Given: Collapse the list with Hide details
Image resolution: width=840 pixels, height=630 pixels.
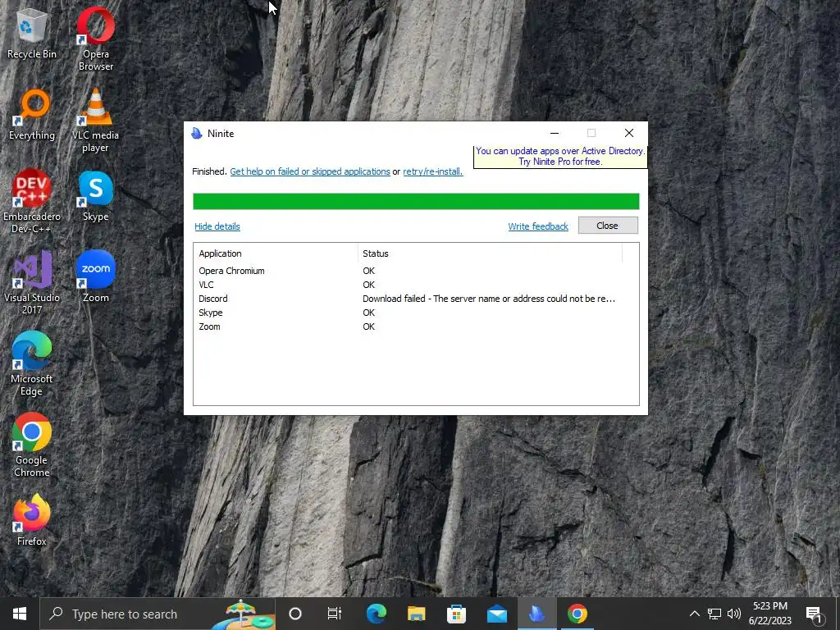Looking at the screenshot, I should click(217, 226).
